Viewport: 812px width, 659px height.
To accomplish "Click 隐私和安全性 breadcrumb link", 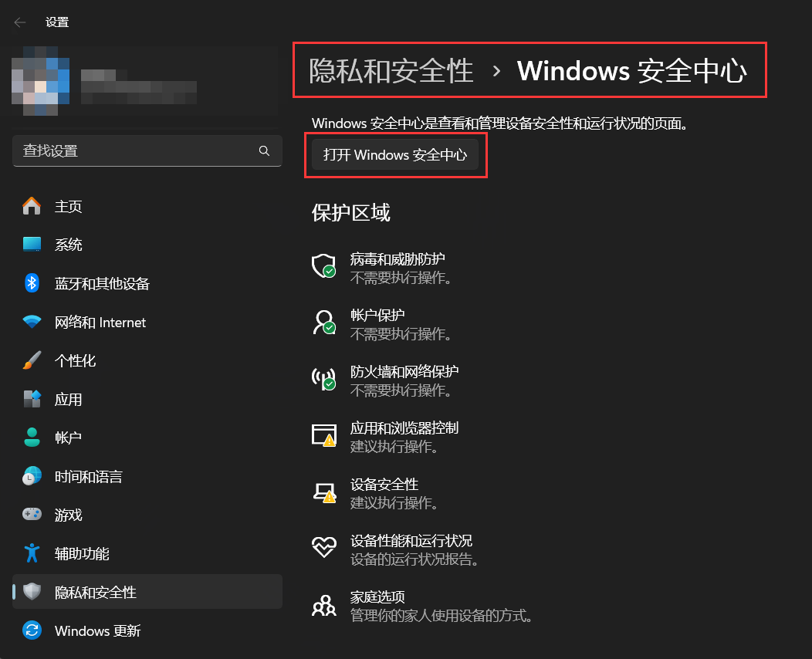I will [391, 71].
